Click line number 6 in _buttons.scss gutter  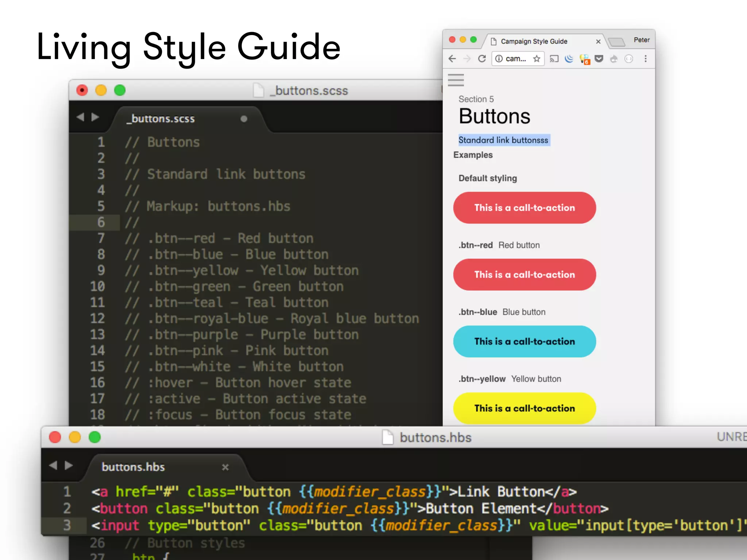tap(101, 222)
